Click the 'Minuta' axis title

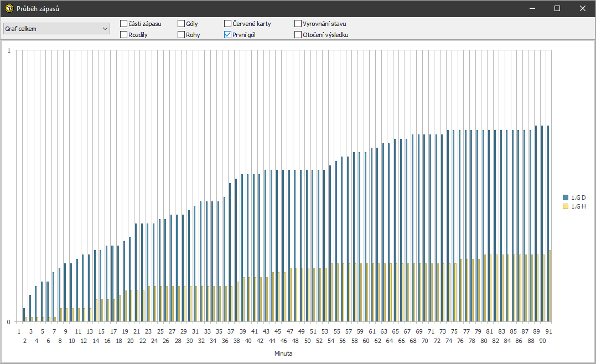(x=283, y=353)
